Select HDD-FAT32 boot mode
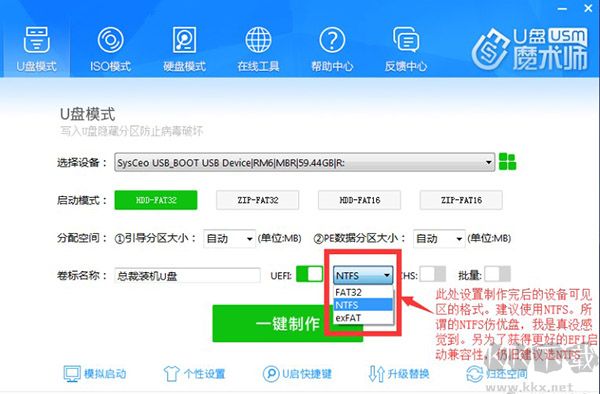The image size is (600, 394). (156, 200)
